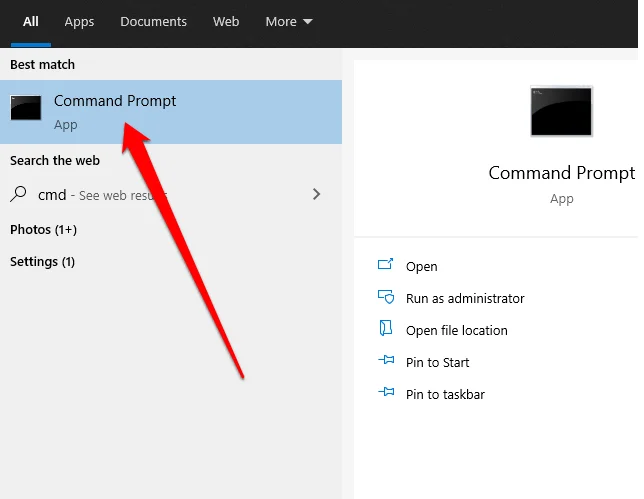
Task: Choose the Open file location text
Action: (x=457, y=330)
